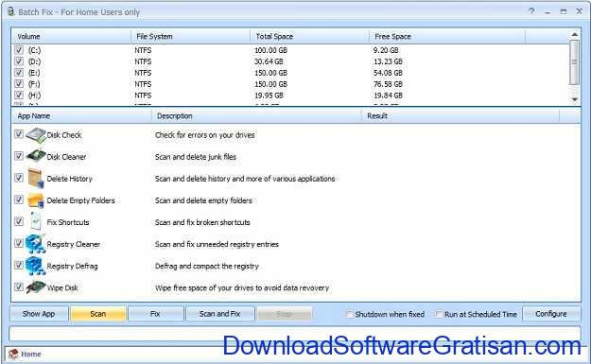
Task: Toggle Run at Scheduled Time checkbox
Action: (439, 314)
